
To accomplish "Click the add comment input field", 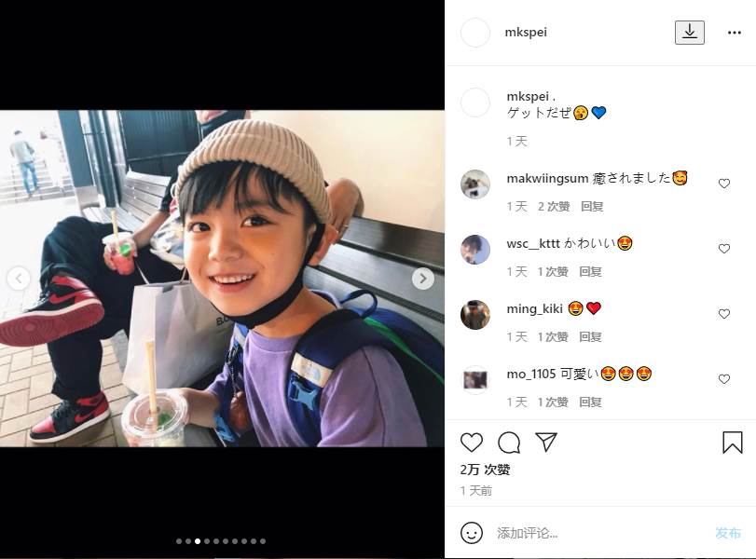I will click(600, 533).
